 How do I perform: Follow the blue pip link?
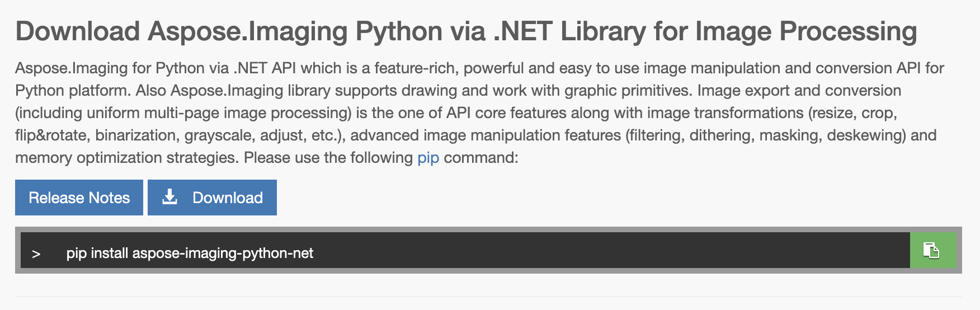(428, 158)
